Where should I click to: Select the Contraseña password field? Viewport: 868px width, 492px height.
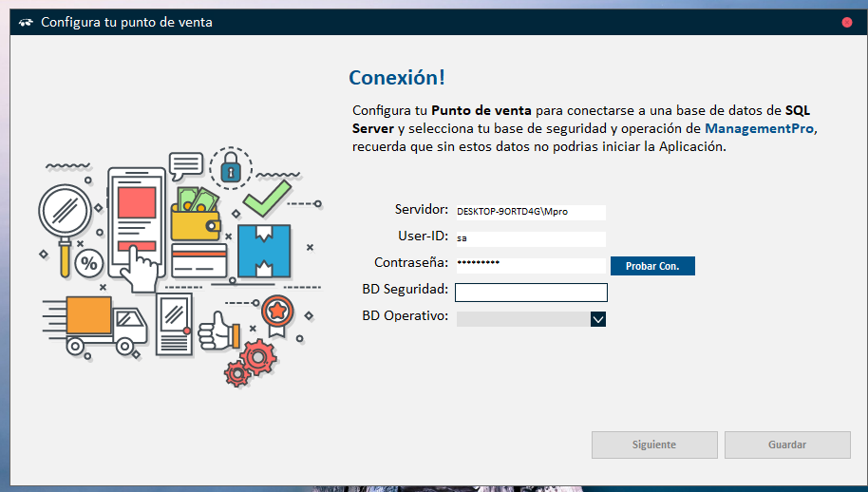pyautogui.click(x=530, y=266)
